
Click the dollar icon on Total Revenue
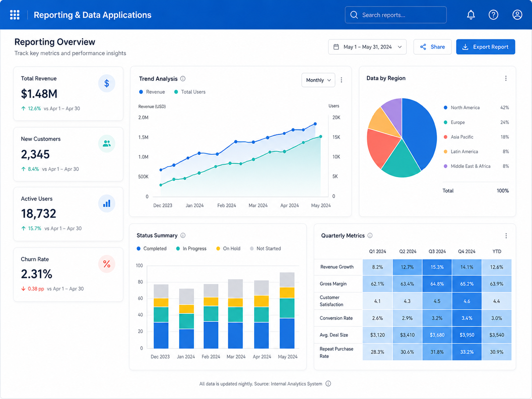pos(107,83)
